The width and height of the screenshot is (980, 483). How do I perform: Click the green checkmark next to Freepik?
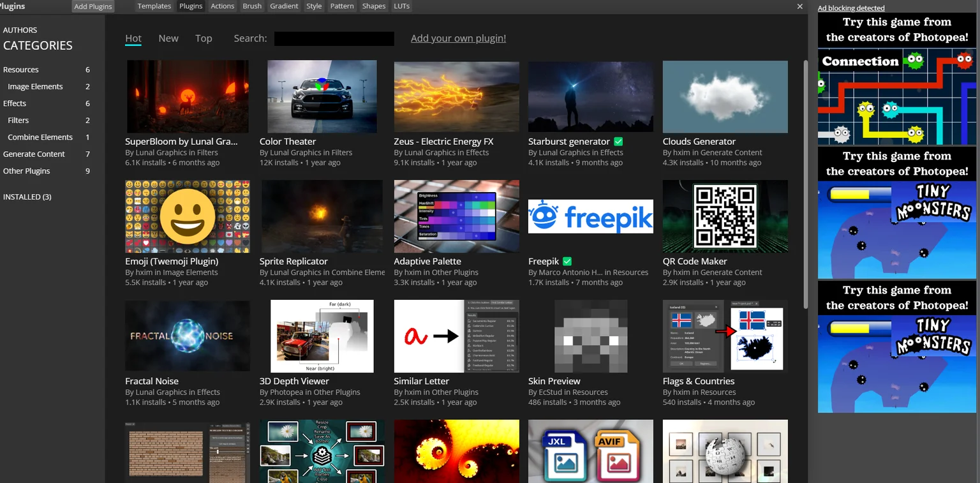point(567,262)
